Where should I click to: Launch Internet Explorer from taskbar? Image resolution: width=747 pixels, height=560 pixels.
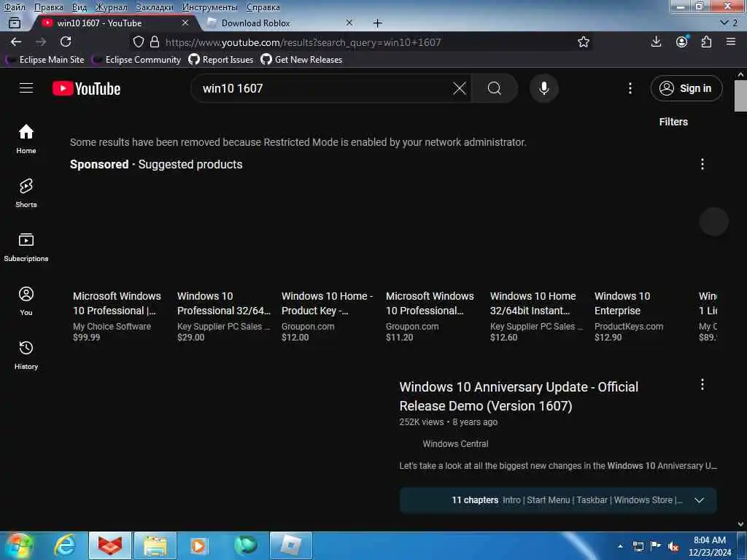[64, 545]
